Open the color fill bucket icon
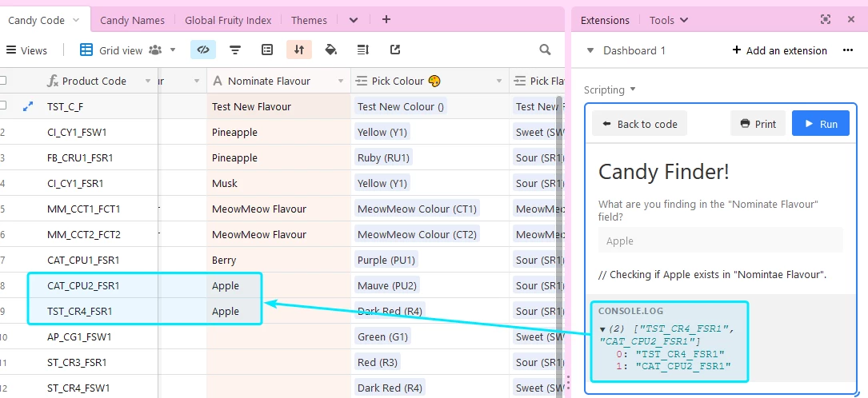868x398 pixels. [330, 50]
